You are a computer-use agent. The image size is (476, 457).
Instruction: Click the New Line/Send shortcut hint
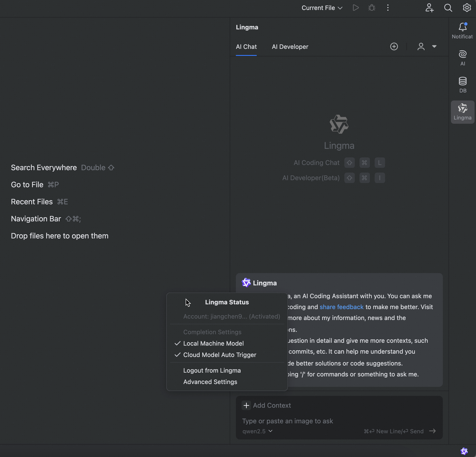tap(394, 431)
